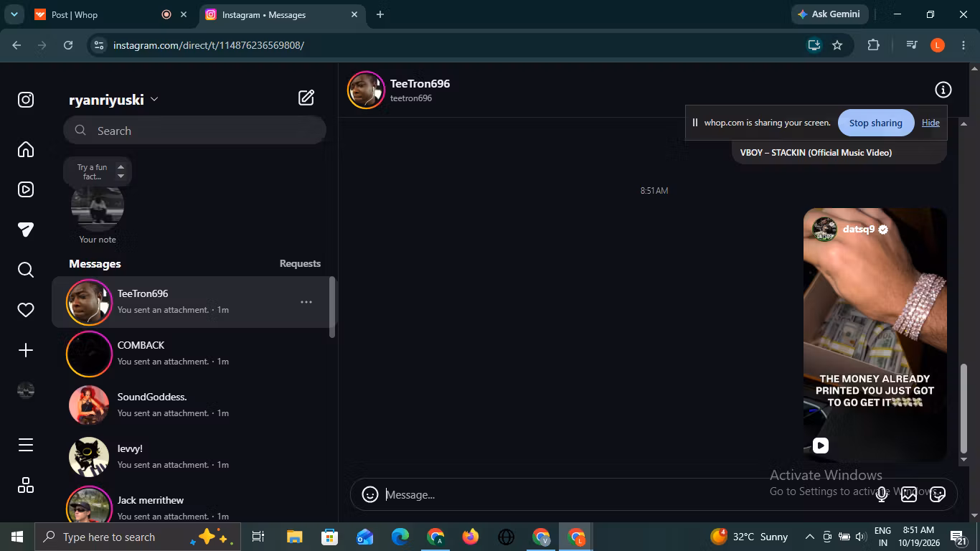Stop sharing screen with whop.com

point(876,123)
